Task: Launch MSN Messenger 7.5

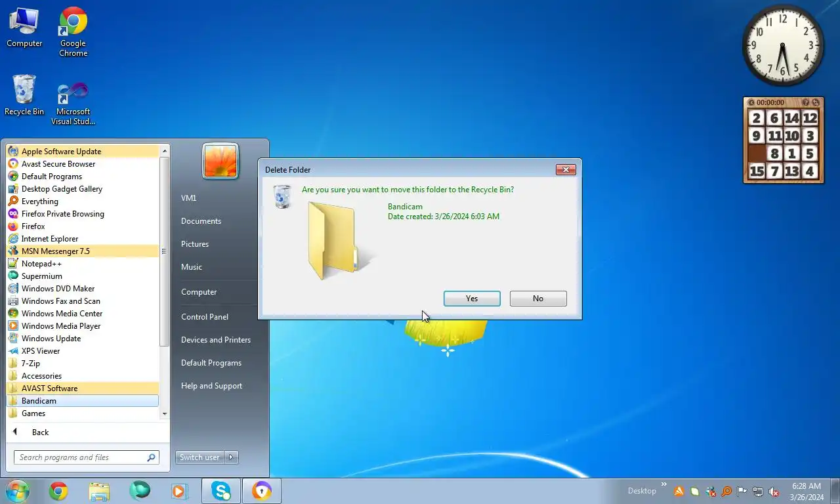Action: coord(83,251)
